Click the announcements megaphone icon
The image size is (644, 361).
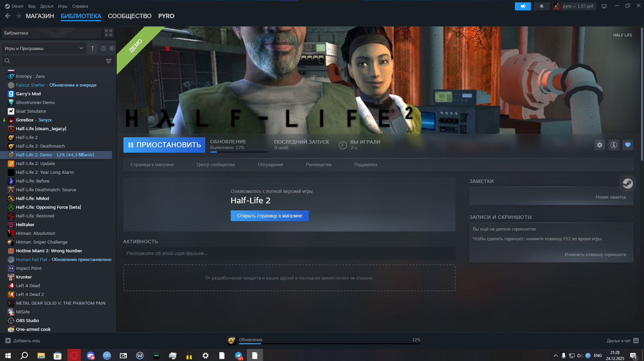click(x=523, y=6)
